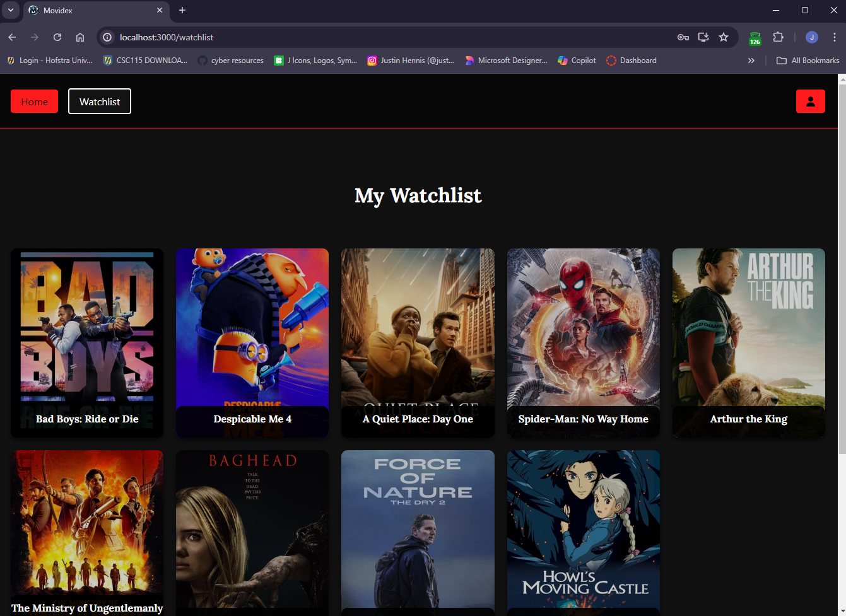The height and width of the screenshot is (616, 846).
Task: Open Copilot bookmark
Action: point(577,61)
